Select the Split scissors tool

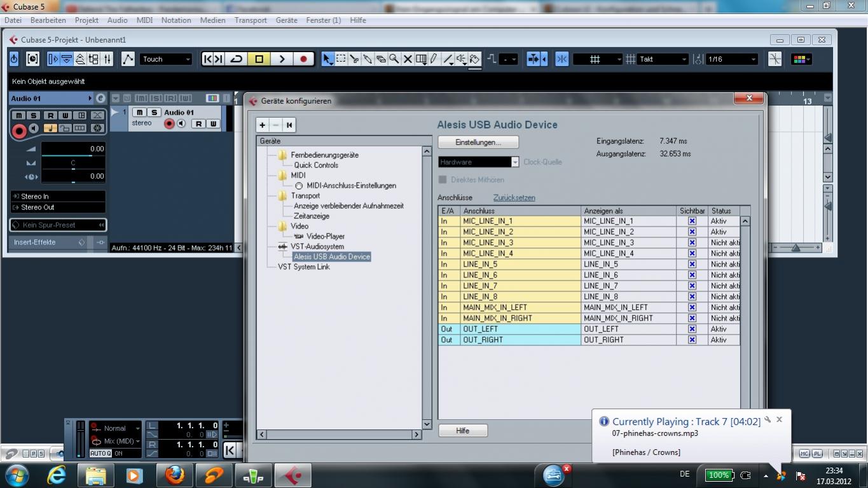354,59
